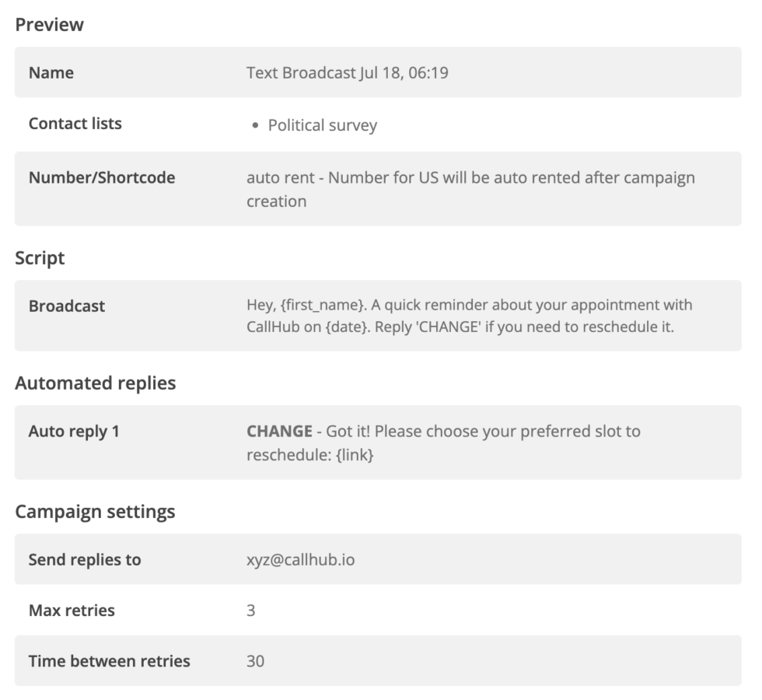Click the broadcast message reminder text

coord(470,316)
